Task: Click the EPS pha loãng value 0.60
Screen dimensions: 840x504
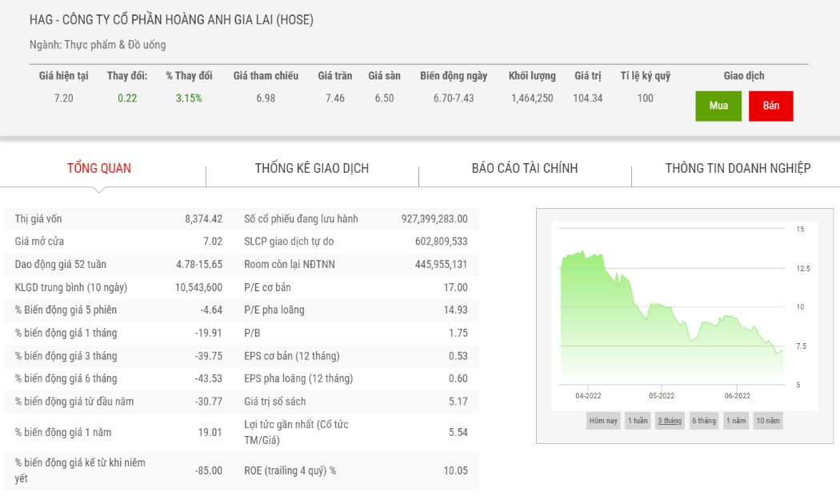Action: pyautogui.click(x=458, y=378)
